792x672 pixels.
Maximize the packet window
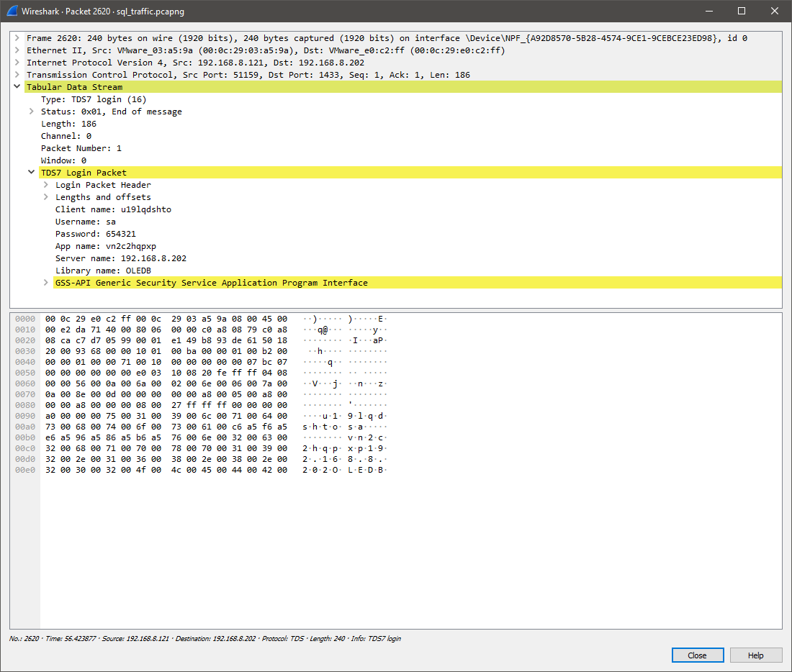point(742,11)
